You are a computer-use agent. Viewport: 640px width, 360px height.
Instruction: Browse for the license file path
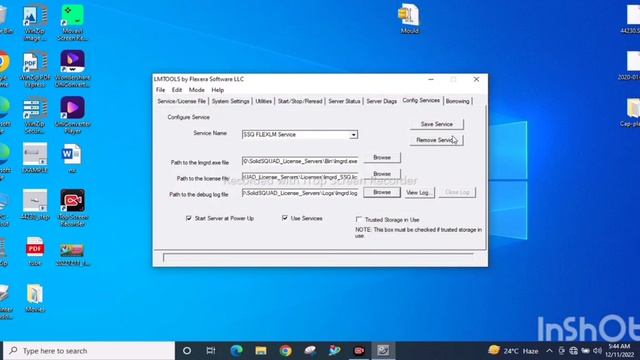pos(382,174)
